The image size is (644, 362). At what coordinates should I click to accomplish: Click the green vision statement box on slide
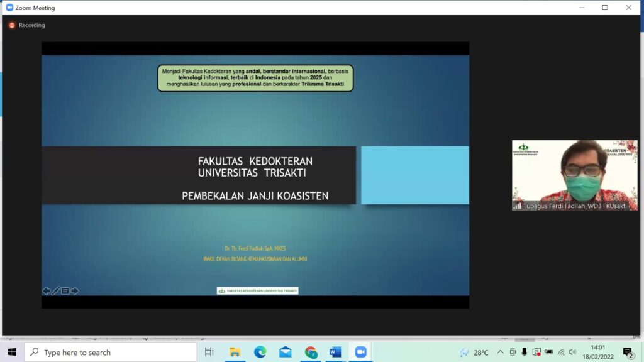(255, 78)
